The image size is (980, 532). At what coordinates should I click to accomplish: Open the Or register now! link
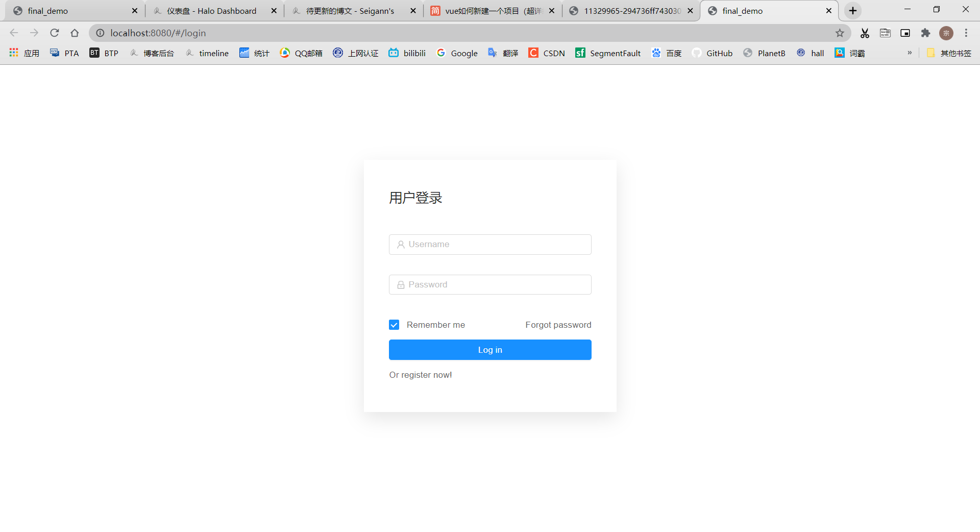[x=421, y=375]
